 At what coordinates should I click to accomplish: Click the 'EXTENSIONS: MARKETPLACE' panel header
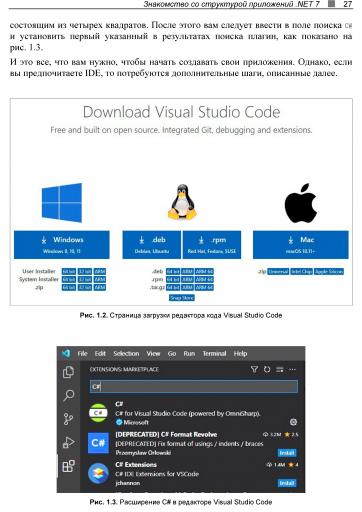coord(124,369)
